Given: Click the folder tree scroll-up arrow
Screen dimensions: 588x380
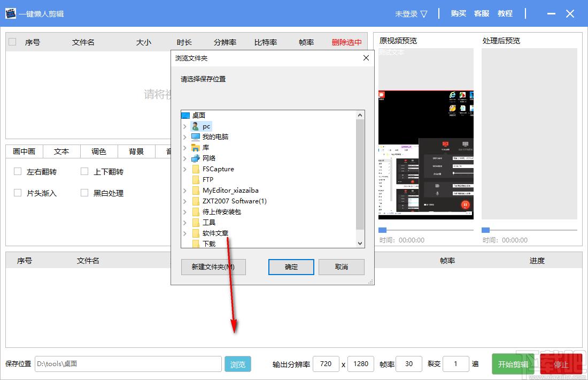Looking at the screenshot, I should point(360,115).
